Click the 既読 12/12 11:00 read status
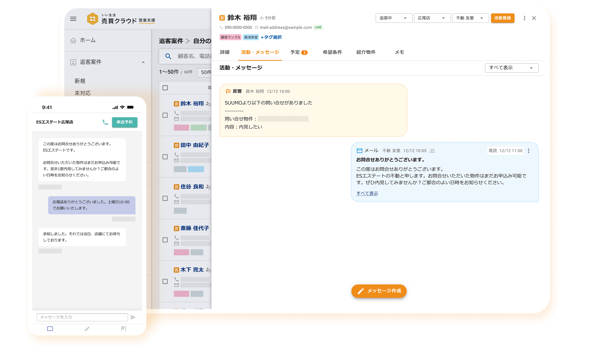This screenshot has height=364, width=596. tap(505, 151)
